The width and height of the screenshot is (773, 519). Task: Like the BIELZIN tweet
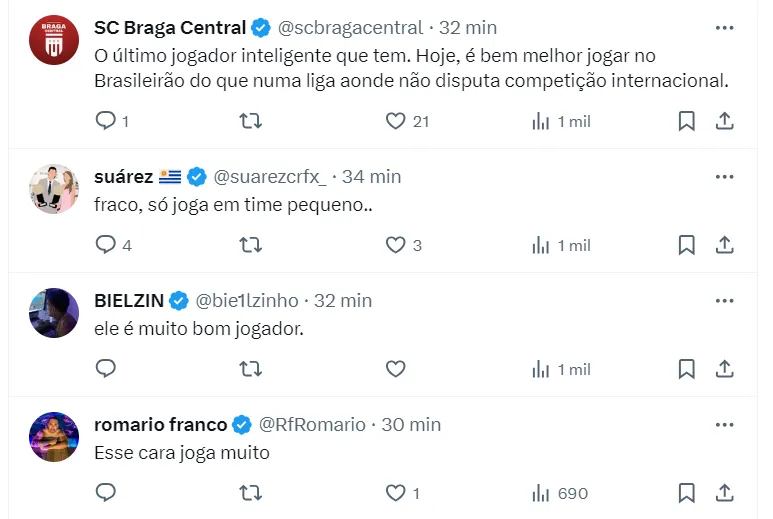(396, 369)
